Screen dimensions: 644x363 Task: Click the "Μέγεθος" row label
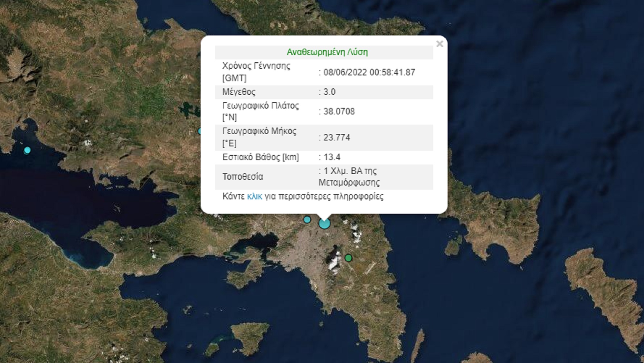click(239, 92)
